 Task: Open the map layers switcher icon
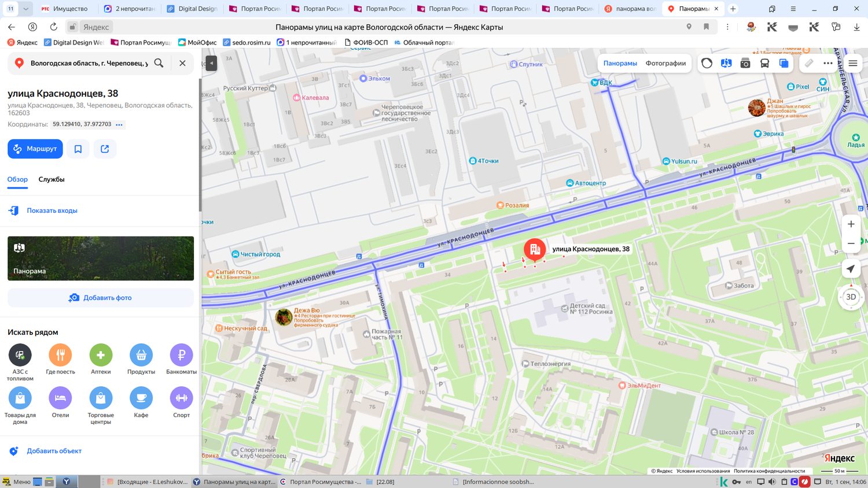click(x=784, y=64)
